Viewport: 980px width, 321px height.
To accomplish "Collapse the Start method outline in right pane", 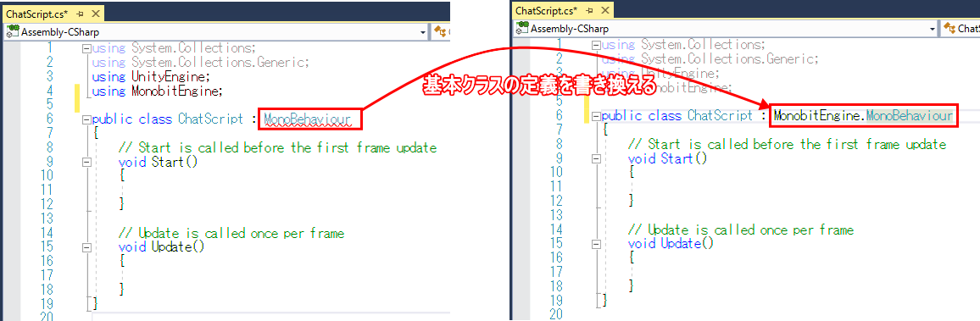I will pyautogui.click(x=597, y=158).
